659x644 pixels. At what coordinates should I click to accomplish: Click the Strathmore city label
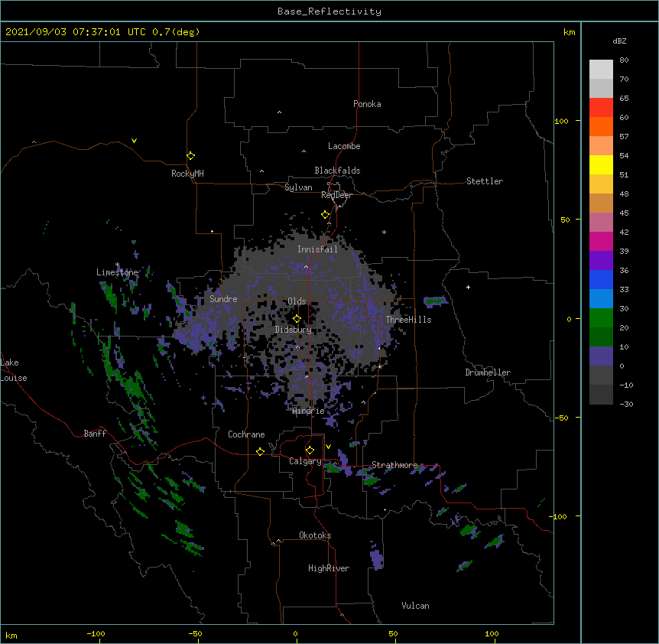[395, 465]
